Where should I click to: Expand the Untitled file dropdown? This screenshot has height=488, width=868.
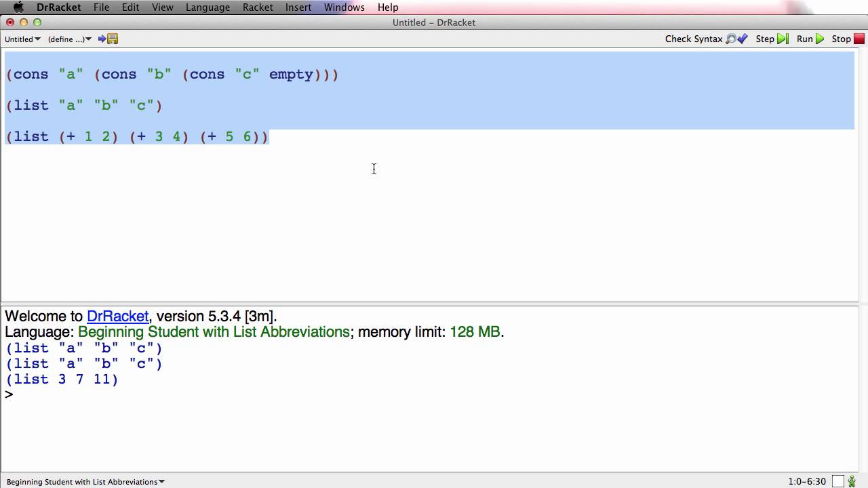[22, 39]
